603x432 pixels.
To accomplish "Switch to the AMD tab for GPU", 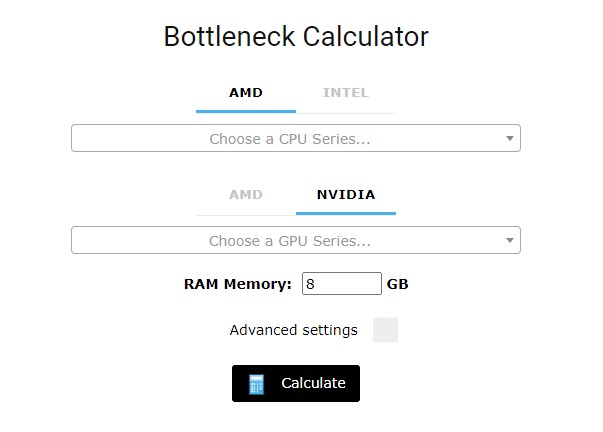I will (246, 195).
